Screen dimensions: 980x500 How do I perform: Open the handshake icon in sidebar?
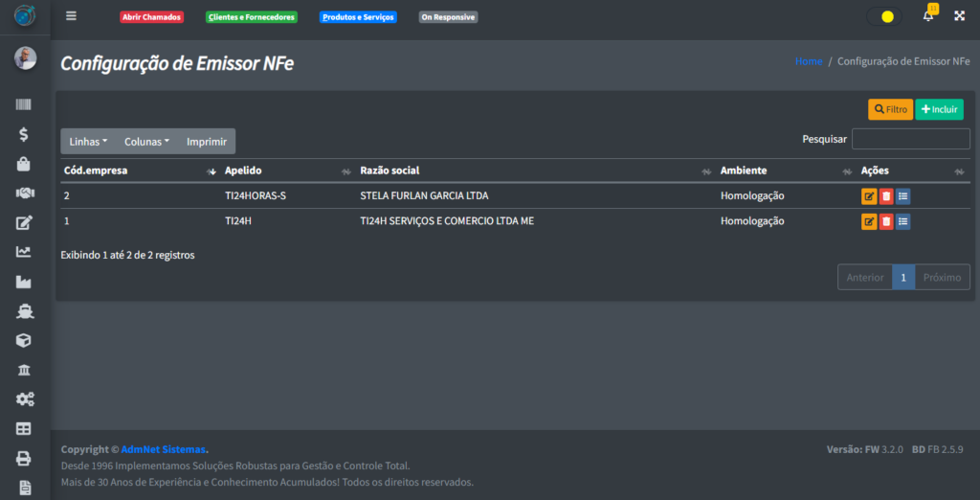coord(24,193)
